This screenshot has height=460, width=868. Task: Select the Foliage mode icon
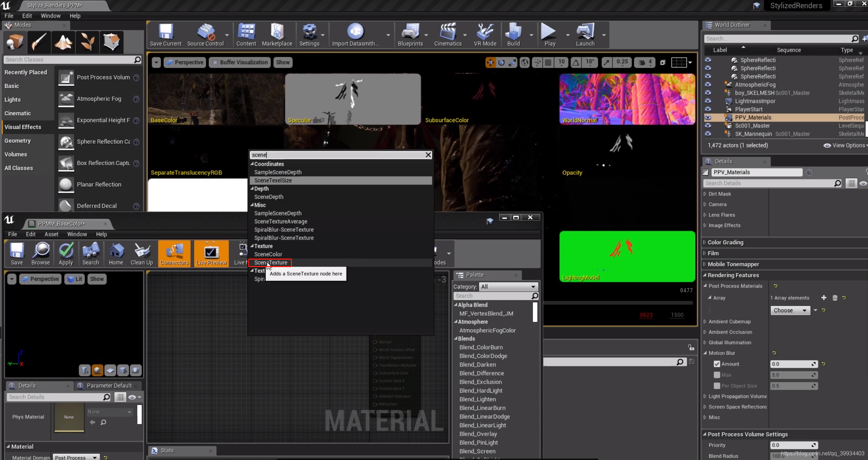click(87, 42)
